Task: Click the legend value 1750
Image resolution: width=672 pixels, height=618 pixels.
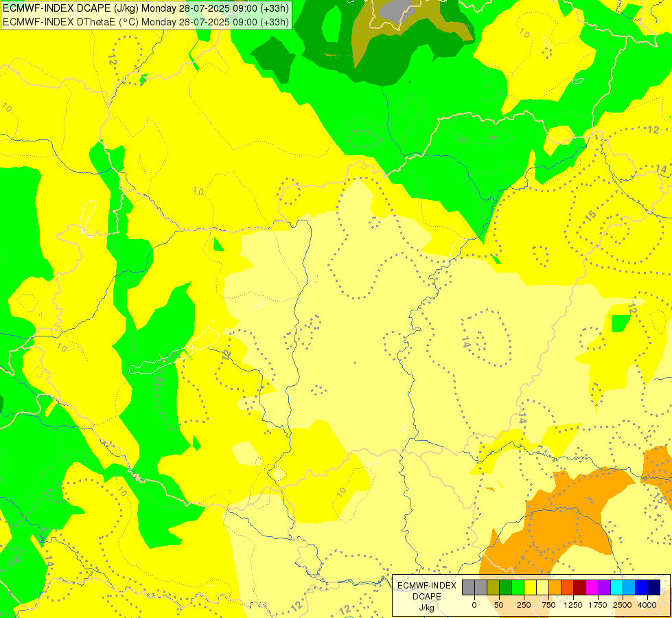Action: tap(598, 605)
